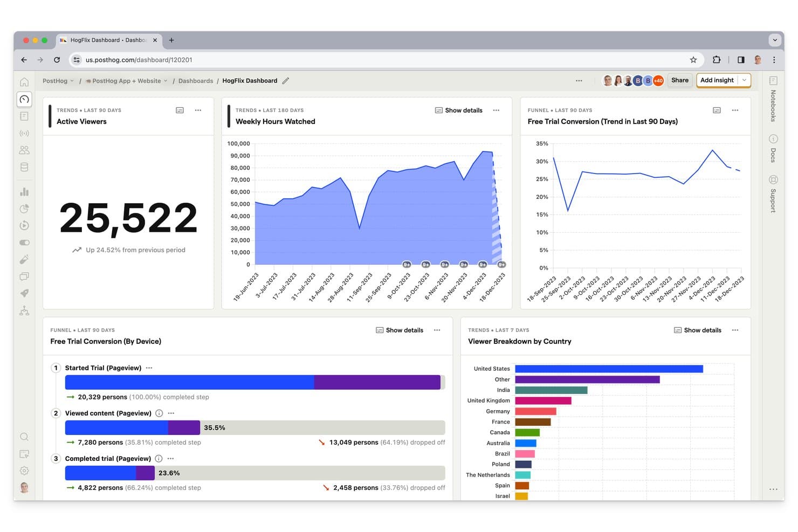
Task: Show details for Weekly Hours Watched
Action: [459, 110]
